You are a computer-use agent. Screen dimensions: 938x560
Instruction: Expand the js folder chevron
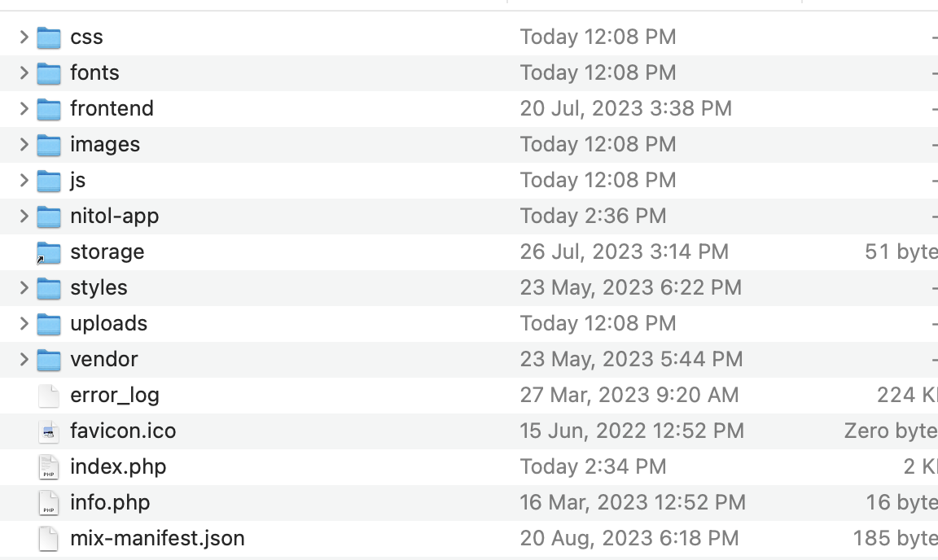(x=24, y=180)
